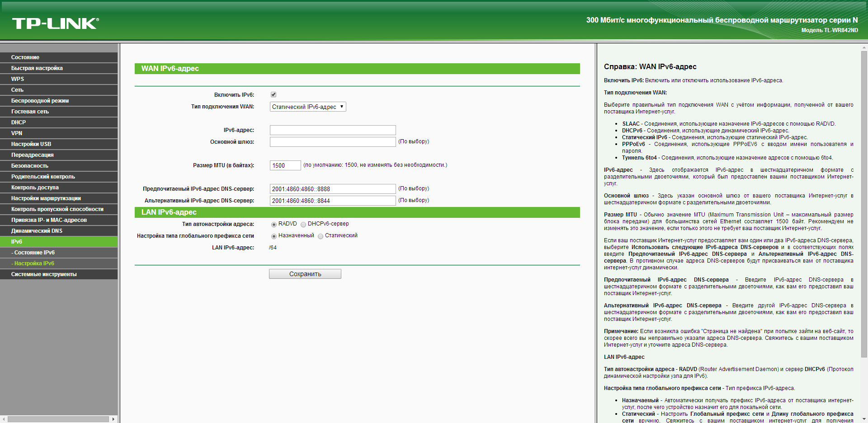Open DHCP settings page

tap(59, 122)
